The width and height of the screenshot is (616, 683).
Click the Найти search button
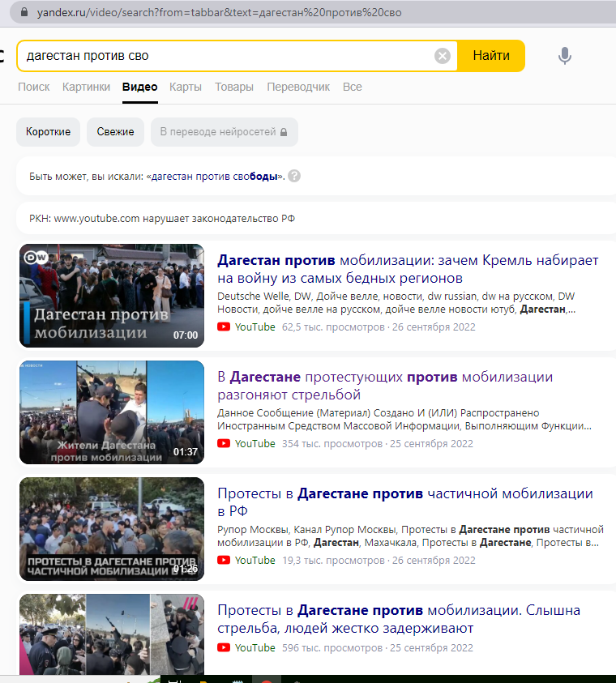point(491,56)
